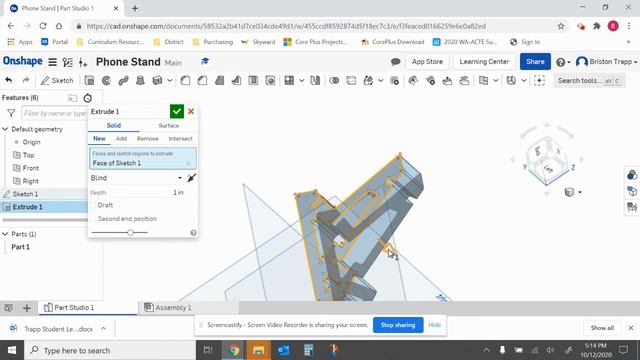
Task: Open the App Store
Action: click(x=427, y=62)
